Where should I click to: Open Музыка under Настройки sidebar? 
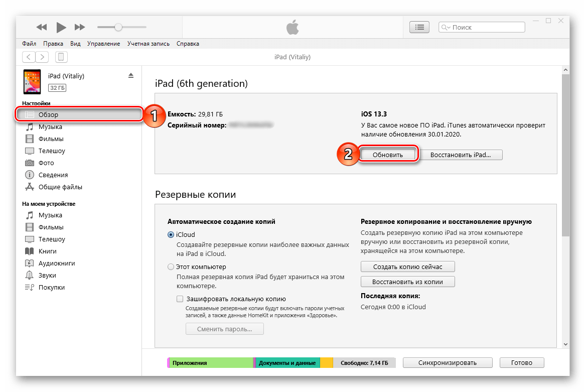tap(50, 127)
